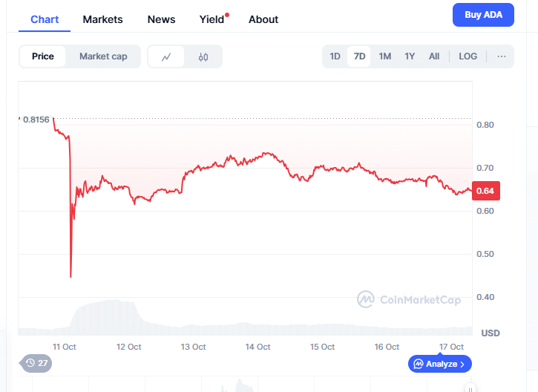The height and width of the screenshot is (392, 538).
Task: Open the News tab
Action: pyautogui.click(x=161, y=19)
